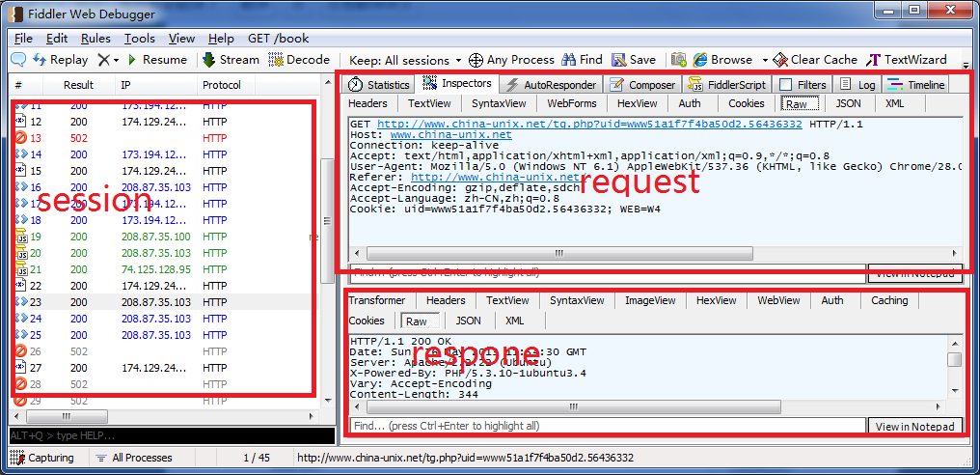The width and height of the screenshot is (980, 475).
Task: Toggle Stream mode
Action: (231, 60)
